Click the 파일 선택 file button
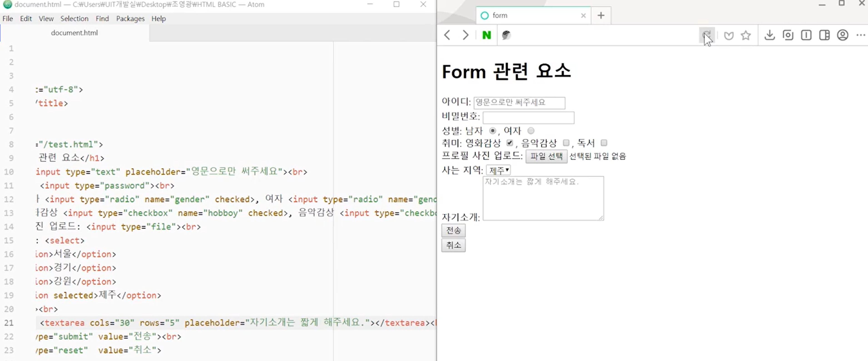The width and height of the screenshot is (868, 361). pos(546,156)
